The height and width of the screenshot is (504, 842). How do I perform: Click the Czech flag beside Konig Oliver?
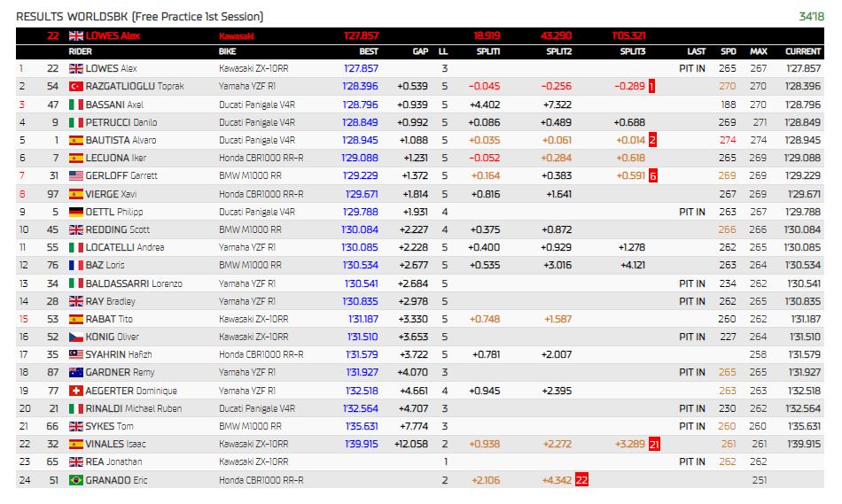[75, 337]
